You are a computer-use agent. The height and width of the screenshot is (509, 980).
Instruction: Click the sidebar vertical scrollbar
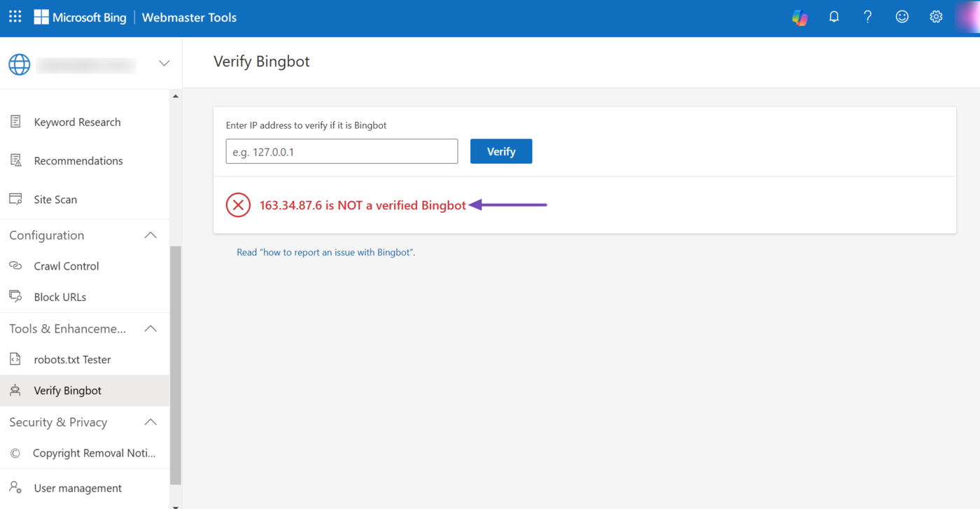tap(176, 364)
